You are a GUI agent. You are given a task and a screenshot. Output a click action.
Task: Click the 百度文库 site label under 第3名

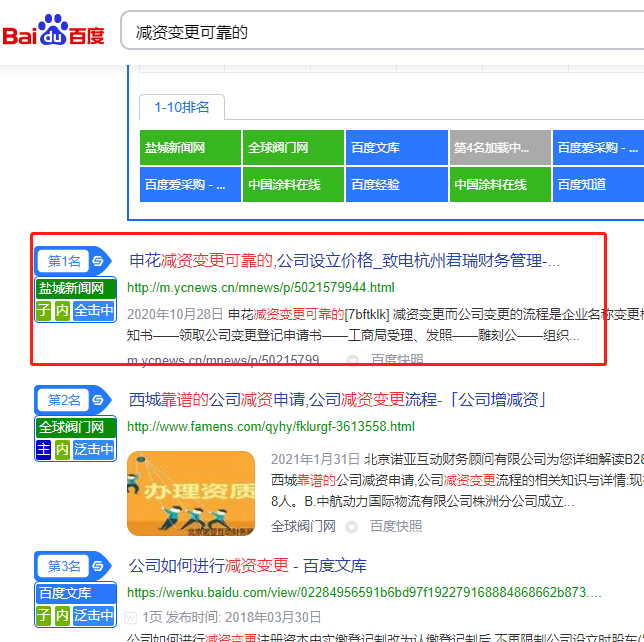pyautogui.click(x=76, y=593)
